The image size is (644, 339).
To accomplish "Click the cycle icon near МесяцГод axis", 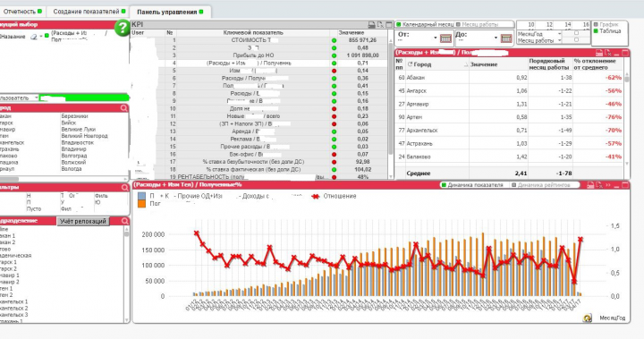I will pos(588,318).
